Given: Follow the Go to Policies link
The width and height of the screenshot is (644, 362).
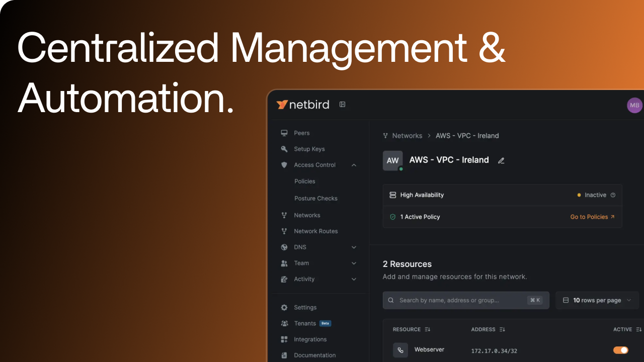Looking at the screenshot, I should click(x=592, y=217).
